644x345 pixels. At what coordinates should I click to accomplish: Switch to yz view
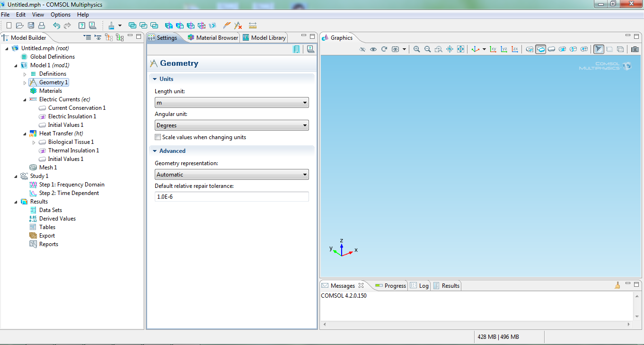point(504,49)
